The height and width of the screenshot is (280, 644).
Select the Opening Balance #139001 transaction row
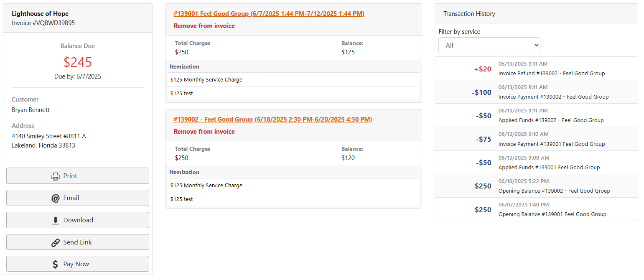pyautogui.click(x=537, y=209)
